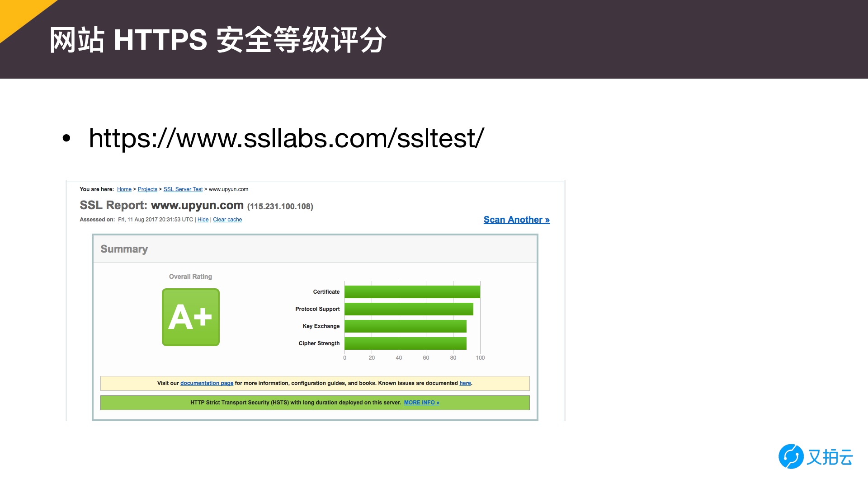Open the Home breadcrumb link

coord(124,189)
